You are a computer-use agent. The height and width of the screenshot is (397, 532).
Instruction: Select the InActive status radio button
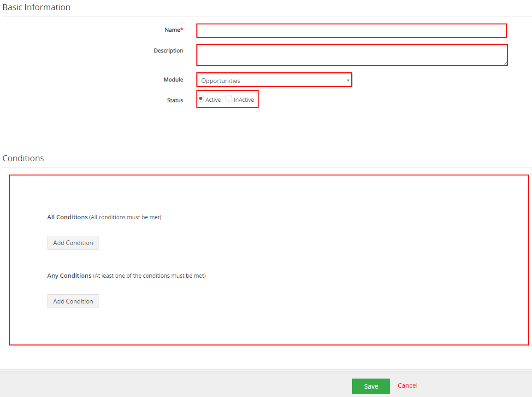(x=229, y=99)
